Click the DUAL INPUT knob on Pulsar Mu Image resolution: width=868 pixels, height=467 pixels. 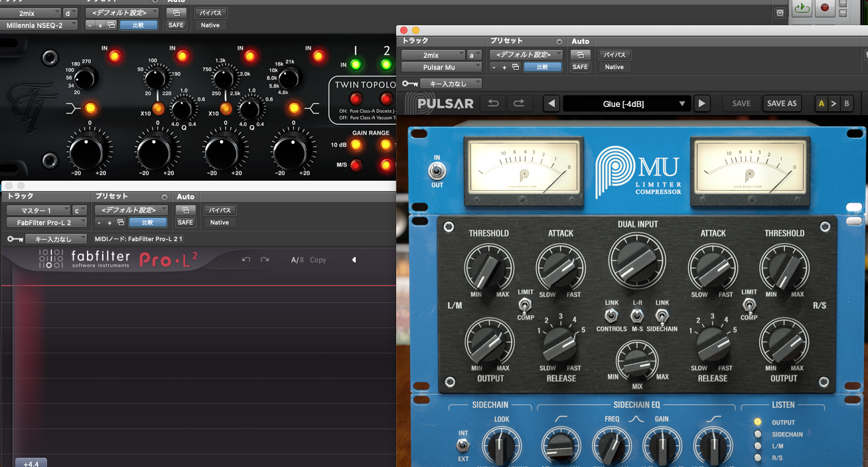[x=638, y=260]
